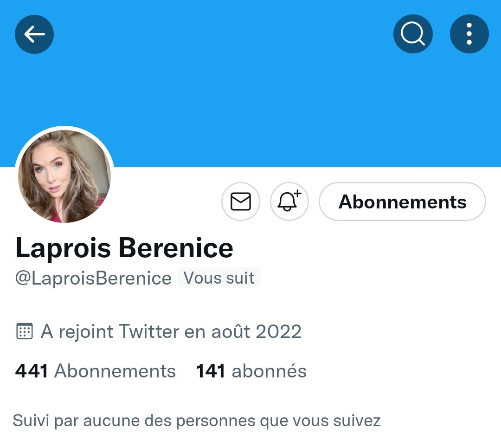This screenshot has height=448, width=501.
Task: Click the Laprois Berenice display name
Action: coord(124,248)
